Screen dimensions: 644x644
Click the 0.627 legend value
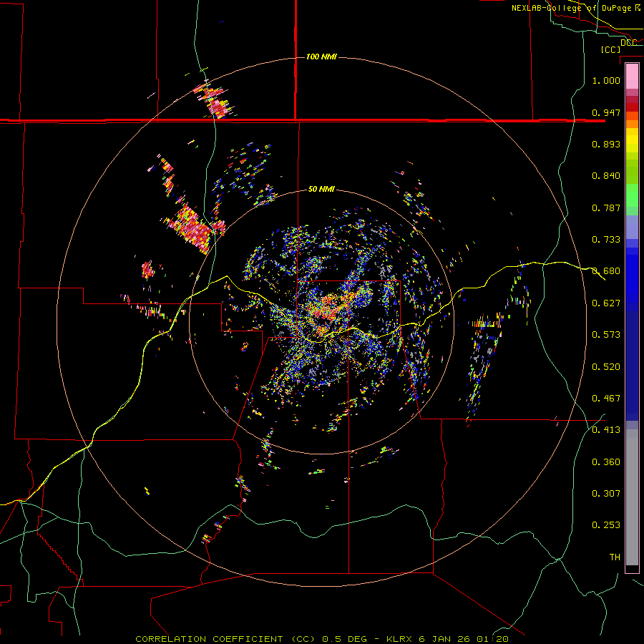click(x=606, y=303)
